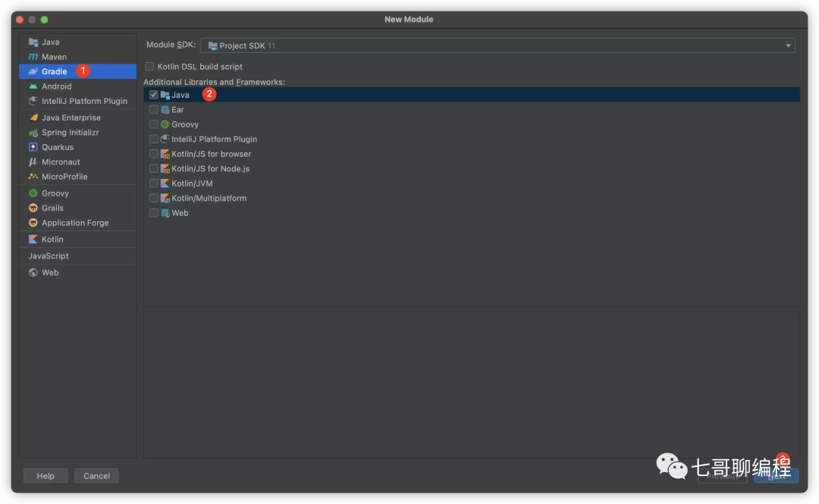Viewport: 819px width, 504px height.
Task: Click the Web globe icon in sidebar
Action: [x=33, y=273]
